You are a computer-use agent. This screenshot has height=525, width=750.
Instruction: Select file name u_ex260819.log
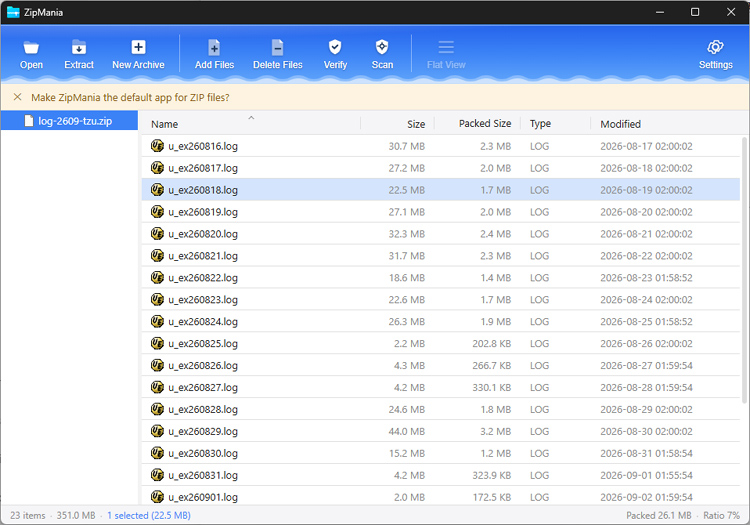(203, 212)
